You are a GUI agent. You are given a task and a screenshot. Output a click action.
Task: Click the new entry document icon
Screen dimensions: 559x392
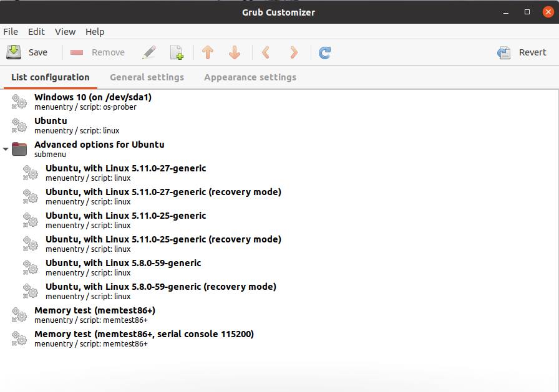[x=177, y=52]
